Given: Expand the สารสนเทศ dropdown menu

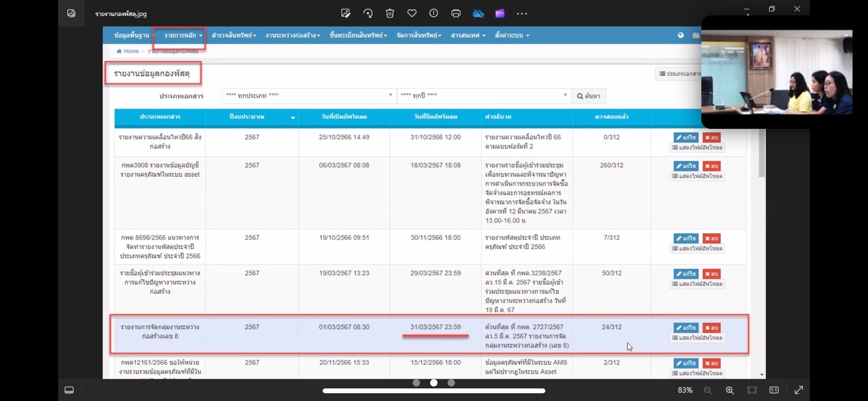Looking at the screenshot, I should (468, 35).
